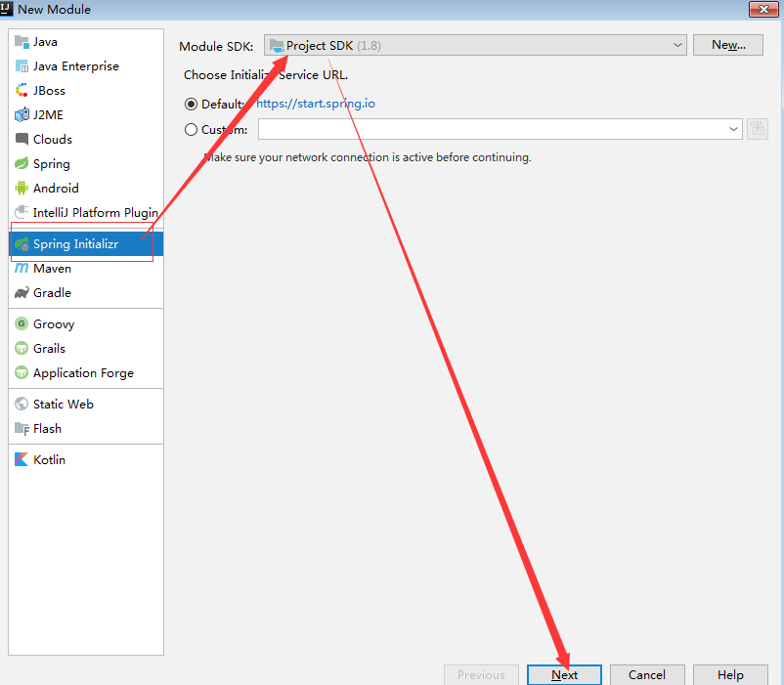Click the IntelliJ logo in the title bar
The height and width of the screenshot is (685, 784).
(6, 9)
